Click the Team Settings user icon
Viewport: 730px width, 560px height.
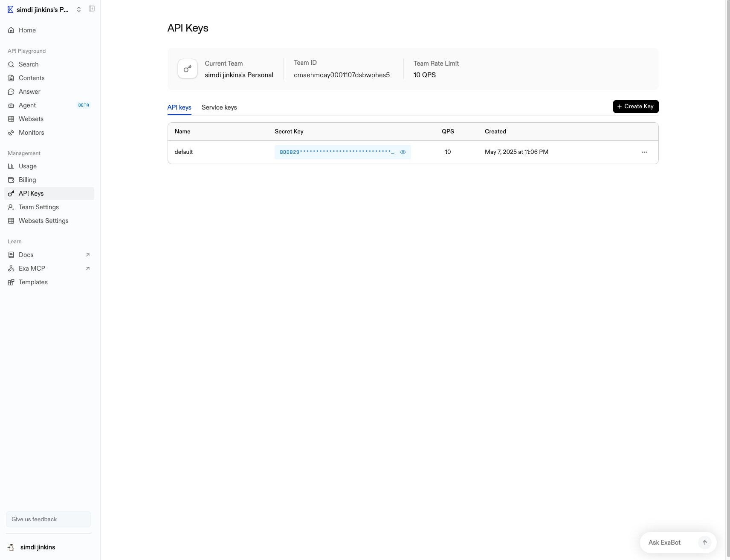coord(11,207)
